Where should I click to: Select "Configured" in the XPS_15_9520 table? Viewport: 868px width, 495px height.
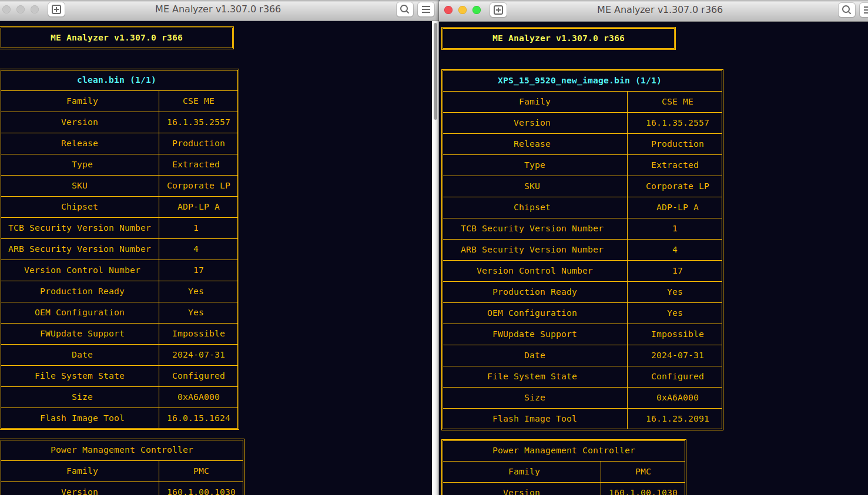pos(678,376)
